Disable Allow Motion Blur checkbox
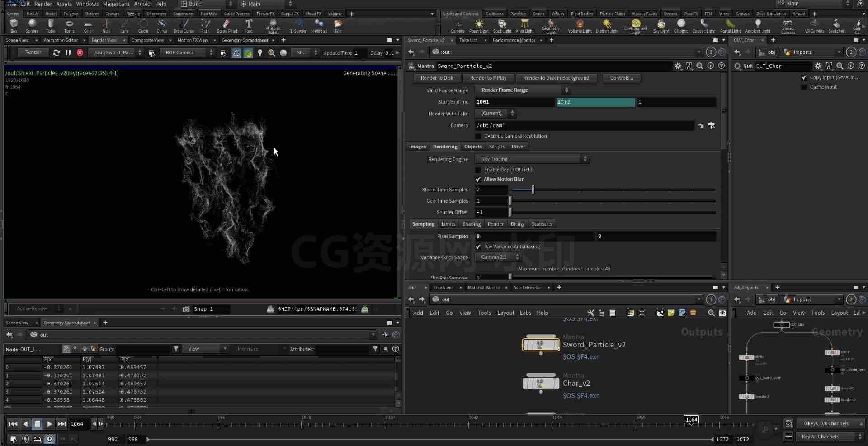 click(x=478, y=179)
